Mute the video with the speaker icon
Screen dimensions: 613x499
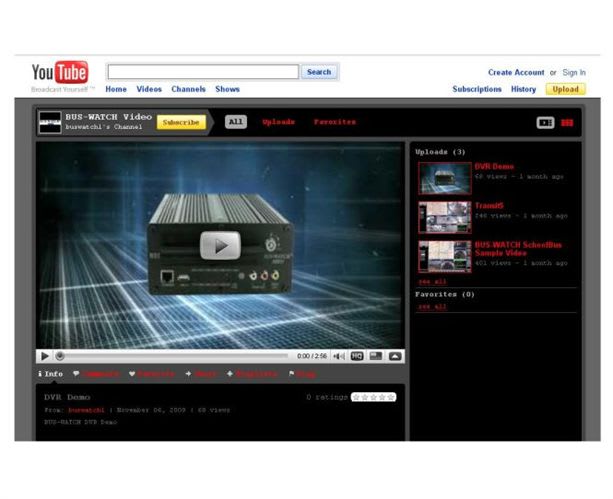[339, 356]
